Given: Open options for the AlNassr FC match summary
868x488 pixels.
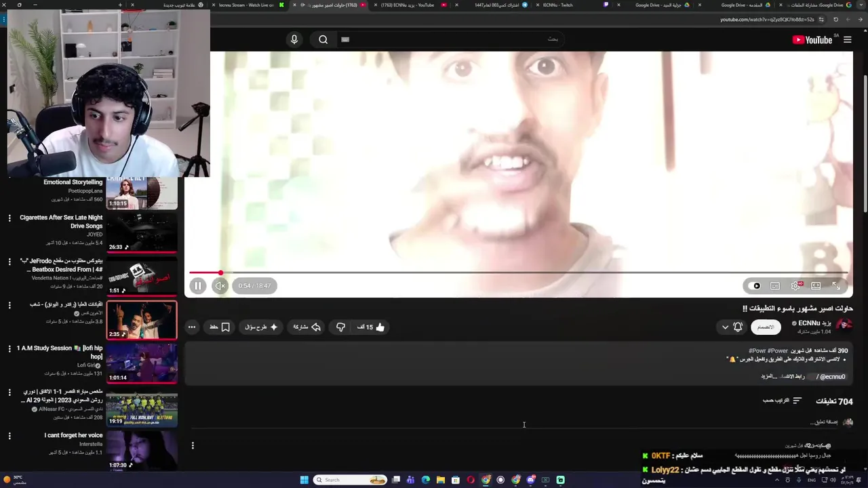Looking at the screenshot, I should [x=9, y=392].
